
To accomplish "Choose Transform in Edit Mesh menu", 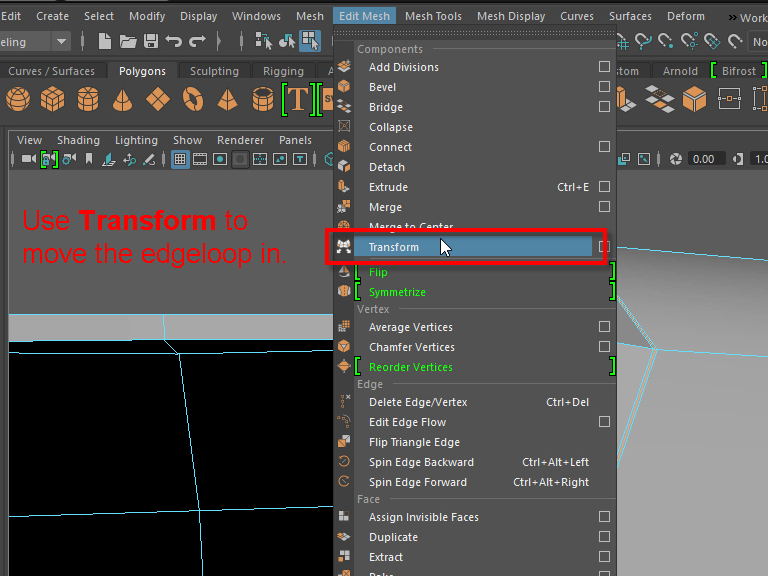I will click(x=394, y=247).
